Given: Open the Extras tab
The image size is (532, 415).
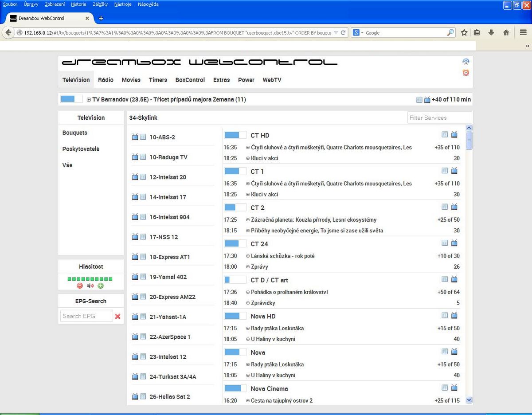Looking at the screenshot, I should (x=221, y=80).
